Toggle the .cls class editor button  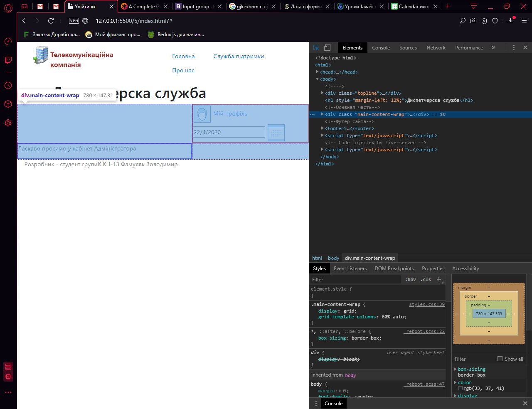pyautogui.click(x=426, y=280)
